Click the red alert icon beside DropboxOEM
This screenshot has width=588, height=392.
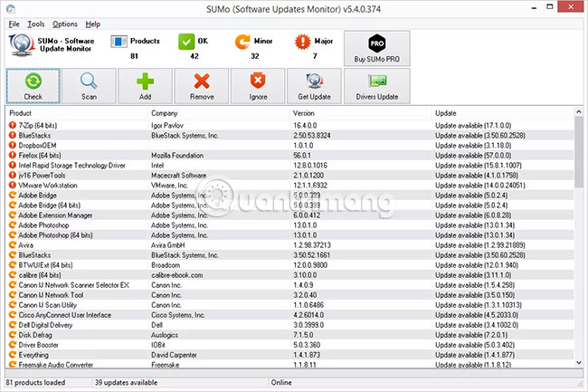[x=13, y=145]
